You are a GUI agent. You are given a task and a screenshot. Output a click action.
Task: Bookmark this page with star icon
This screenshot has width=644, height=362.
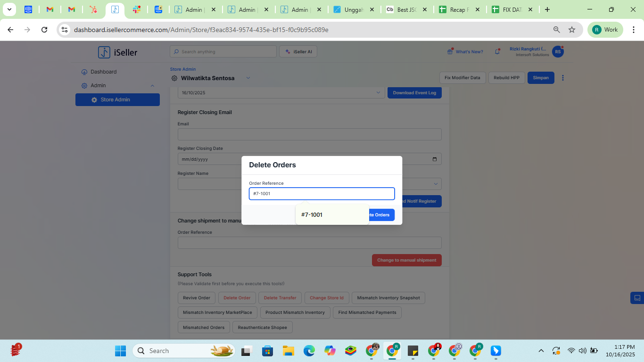pos(572,30)
